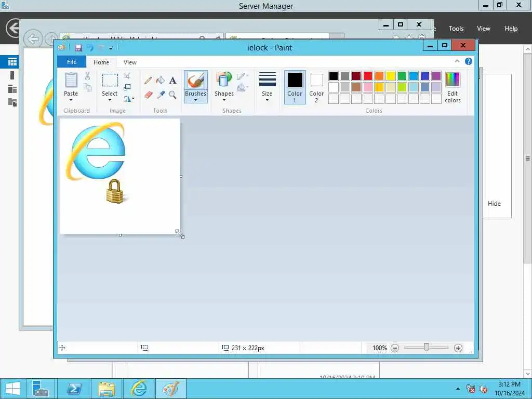Pick the Eraser tool

click(x=148, y=95)
